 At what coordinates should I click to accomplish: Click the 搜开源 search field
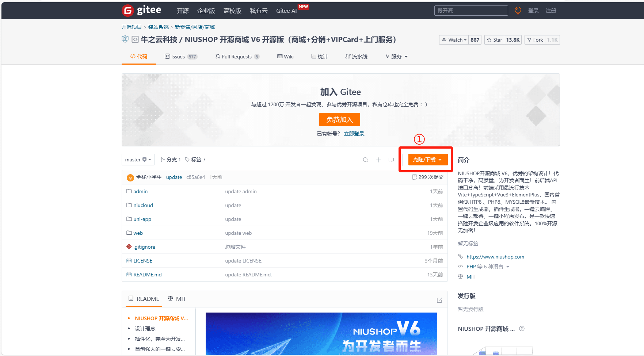(x=470, y=11)
